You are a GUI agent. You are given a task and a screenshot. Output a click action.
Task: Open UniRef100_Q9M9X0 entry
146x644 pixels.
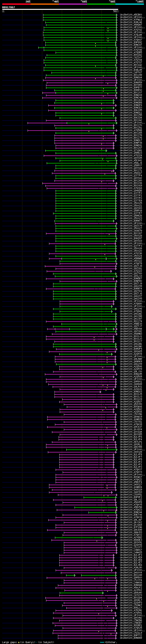tap(131, 577)
